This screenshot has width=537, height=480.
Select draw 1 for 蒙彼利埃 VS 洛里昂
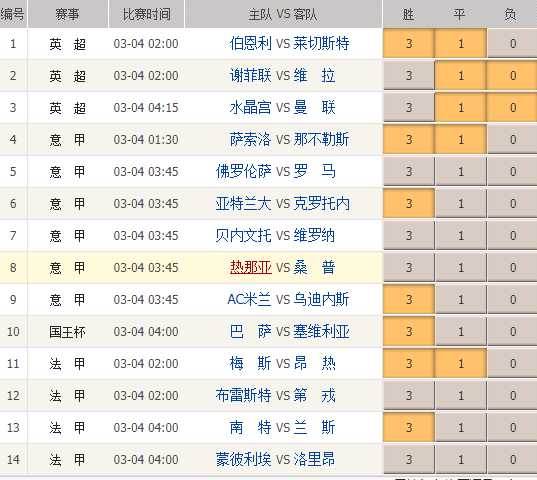[461, 459]
